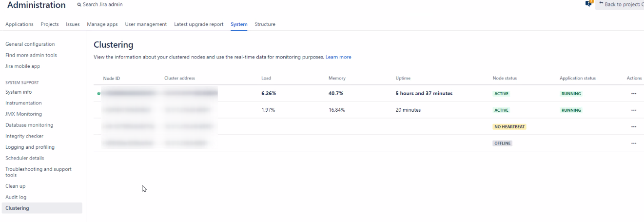Select Clustering in the sidebar

(x=42, y=208)
